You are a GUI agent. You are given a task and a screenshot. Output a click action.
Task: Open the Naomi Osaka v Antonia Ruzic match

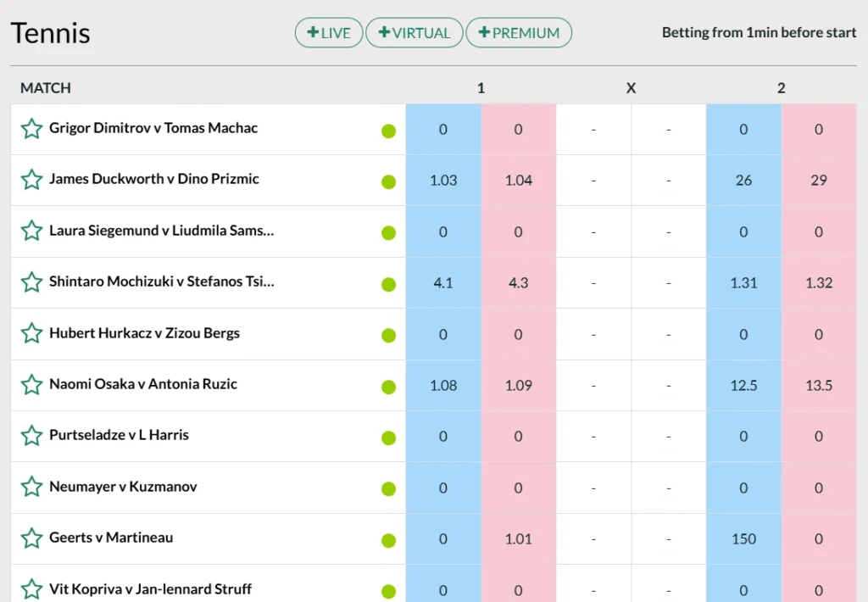[x=142, y=384]
